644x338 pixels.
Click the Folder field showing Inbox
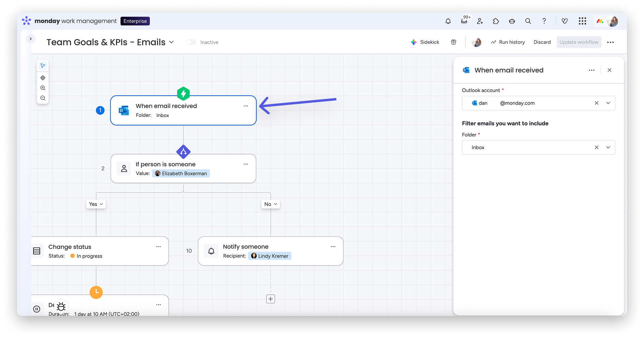point(538,148)
